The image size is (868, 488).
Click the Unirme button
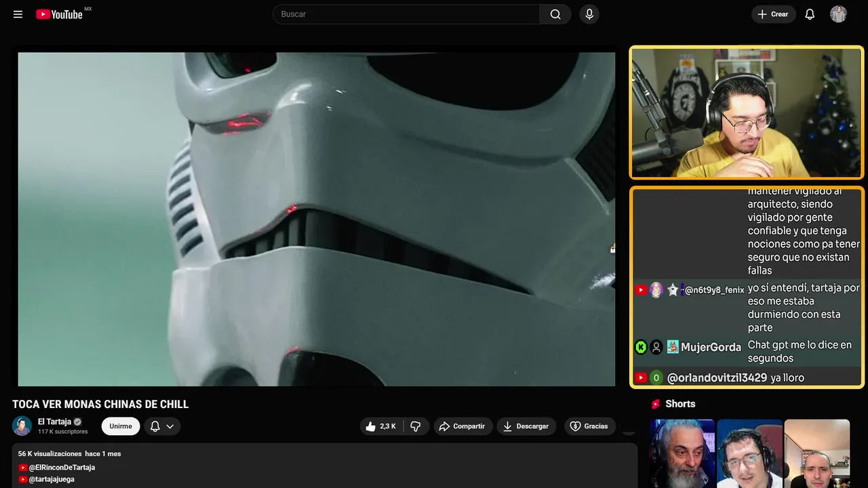coord(121,426)
